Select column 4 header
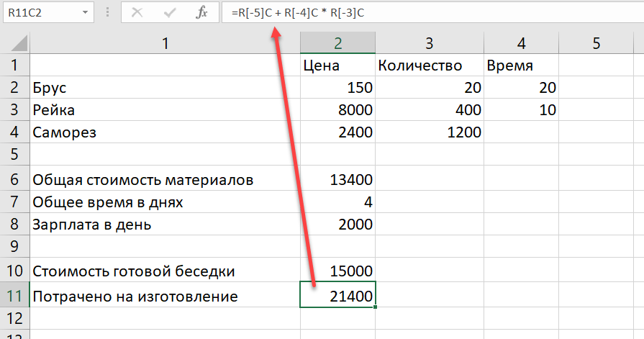Viewport: 644px width, 339px height. (x=521, y=43)
